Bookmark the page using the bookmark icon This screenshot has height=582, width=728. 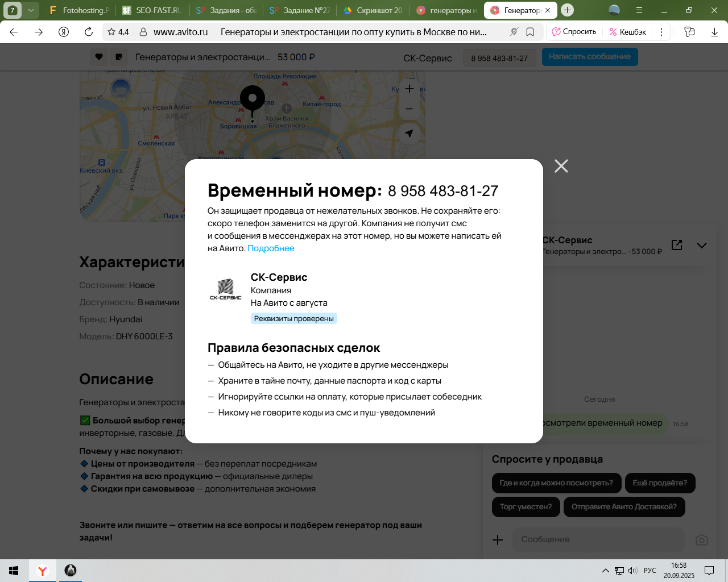pyautogui.click(x=530, y=32)
